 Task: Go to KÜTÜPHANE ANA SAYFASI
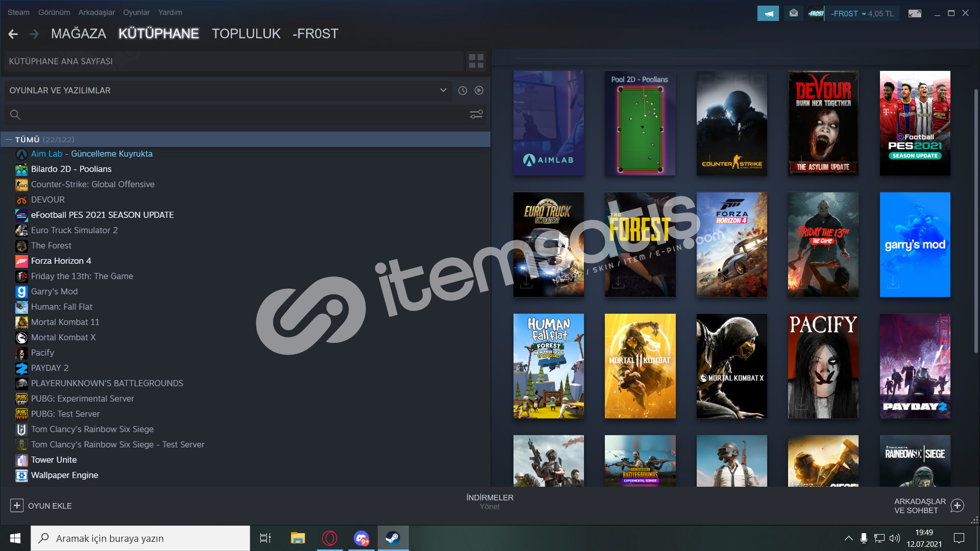pyautogui.click(x=234, y=61)
